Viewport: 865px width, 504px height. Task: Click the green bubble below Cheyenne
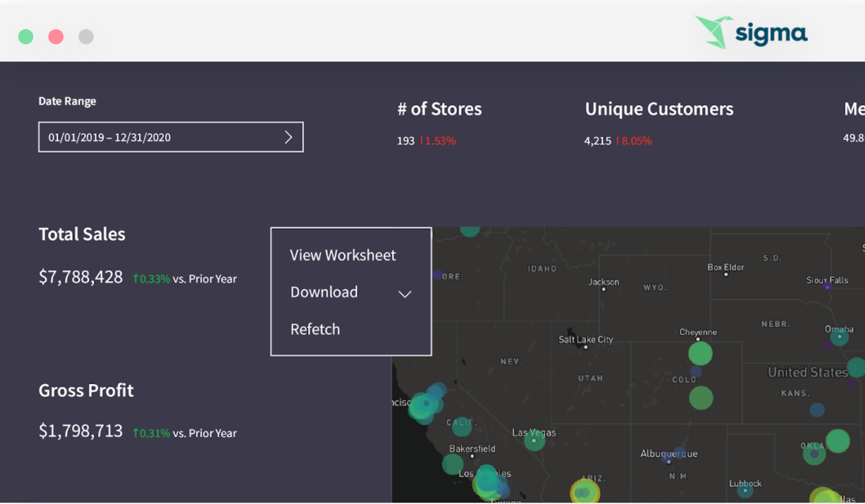click(700, 353)
